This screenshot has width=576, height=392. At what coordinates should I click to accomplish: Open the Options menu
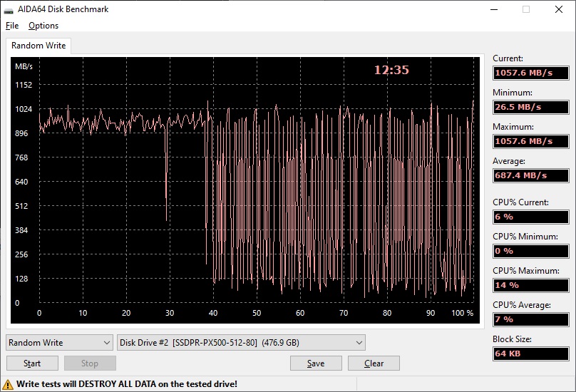[43, 26]
